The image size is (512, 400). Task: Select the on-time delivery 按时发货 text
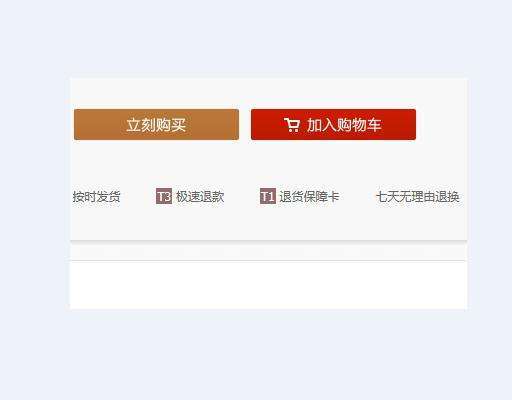[x=96, y=197]
